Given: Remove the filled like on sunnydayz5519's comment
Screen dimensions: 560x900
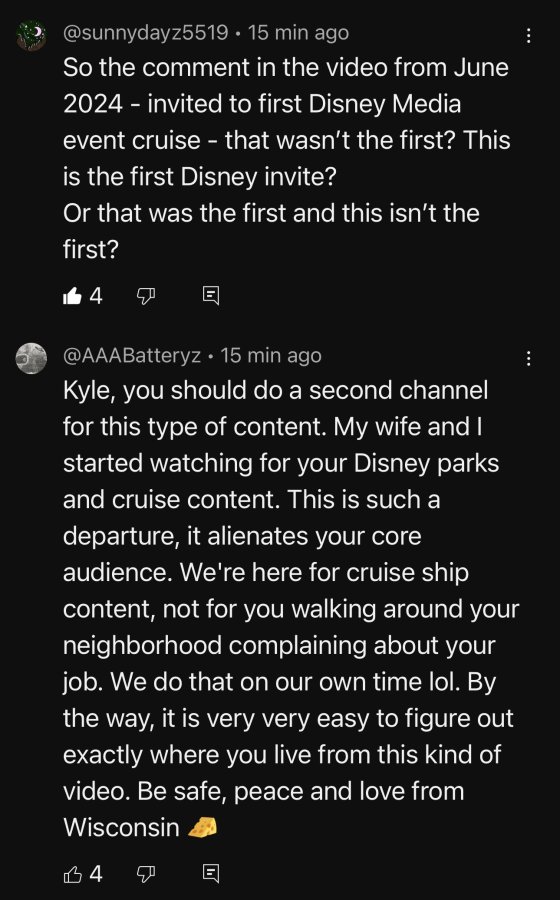Looking at the screenshot, I should tap(72, 296).
